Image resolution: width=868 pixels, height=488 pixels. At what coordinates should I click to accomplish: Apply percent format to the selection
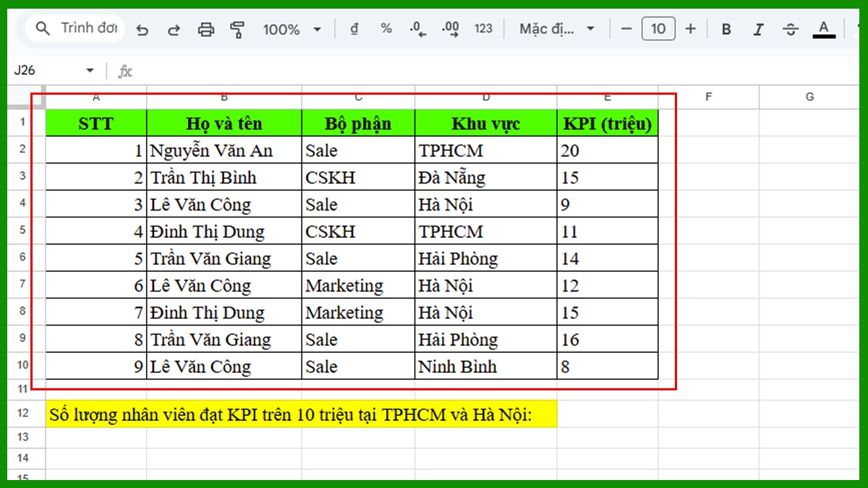[386, 29]
